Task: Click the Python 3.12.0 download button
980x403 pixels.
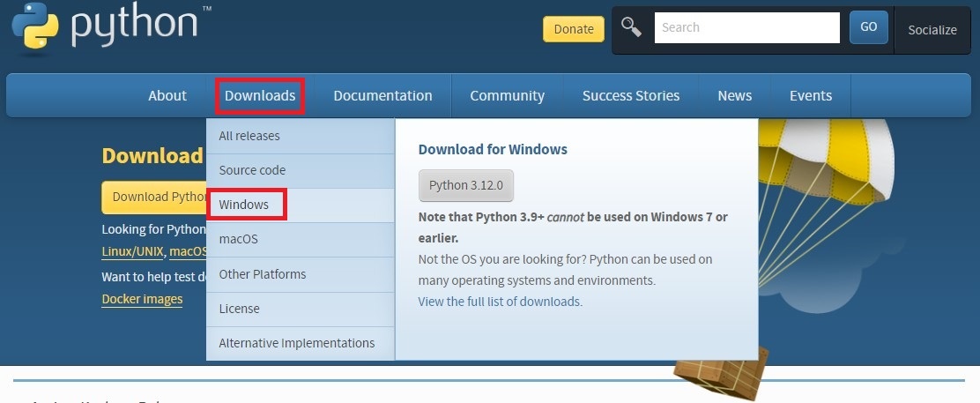Action: tap(466, 185)
